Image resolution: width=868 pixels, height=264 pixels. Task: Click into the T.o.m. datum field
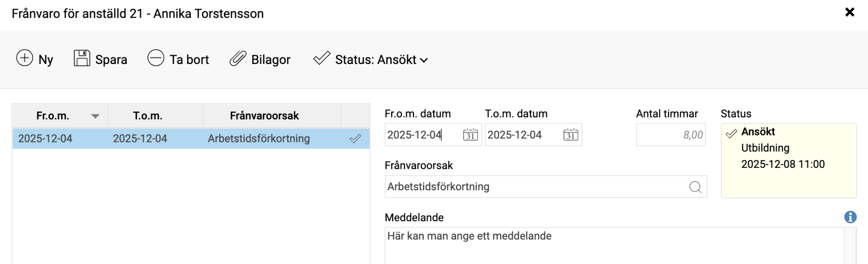(x=522, y=135)
